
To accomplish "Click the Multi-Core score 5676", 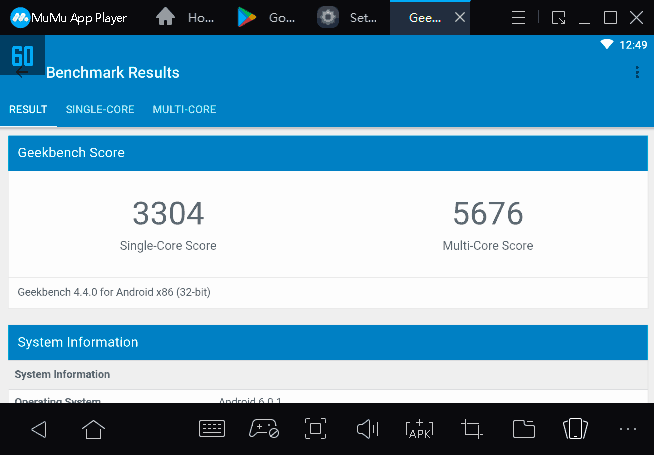I will click(x=488, y=213).
